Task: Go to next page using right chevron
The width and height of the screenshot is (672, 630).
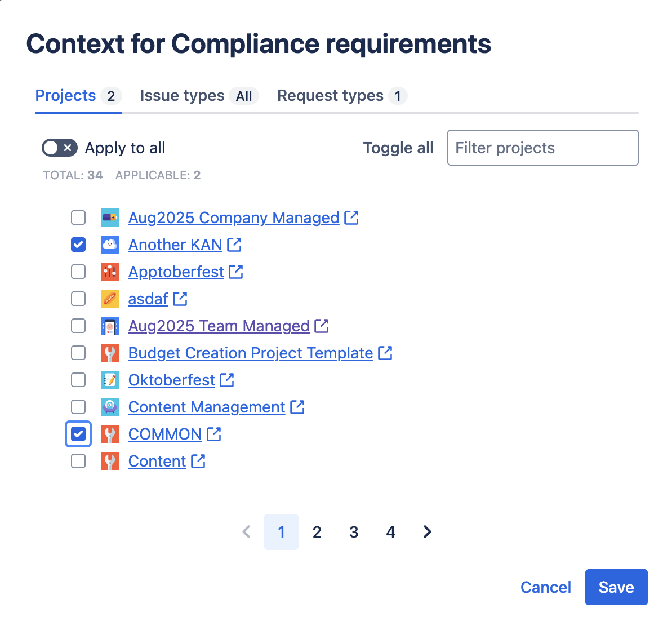Action: [428, 532]
